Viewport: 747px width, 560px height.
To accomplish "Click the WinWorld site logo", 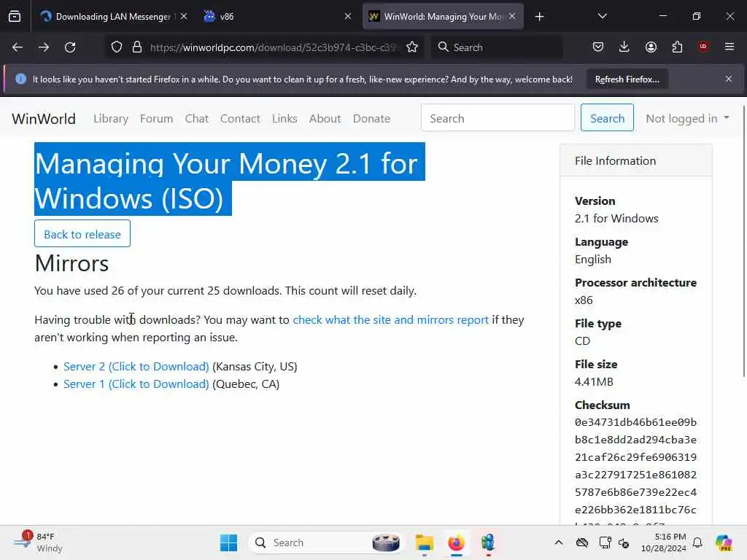I will [x=43, y=119].
